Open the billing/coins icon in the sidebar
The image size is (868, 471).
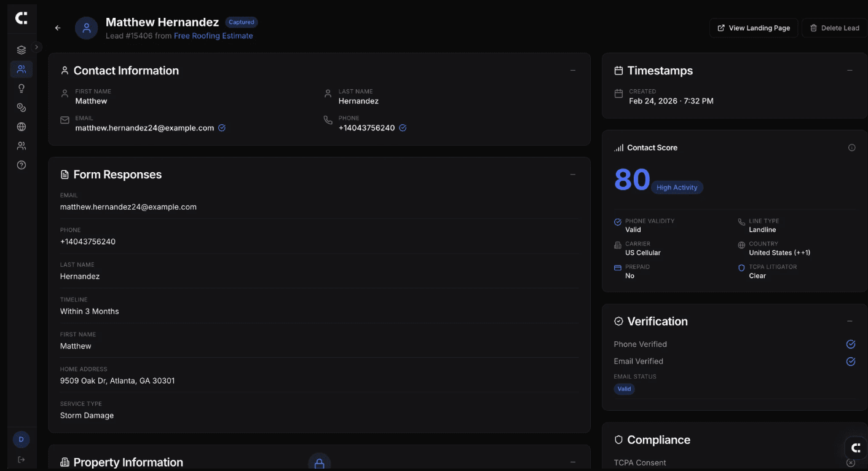[x=21, y=107]
